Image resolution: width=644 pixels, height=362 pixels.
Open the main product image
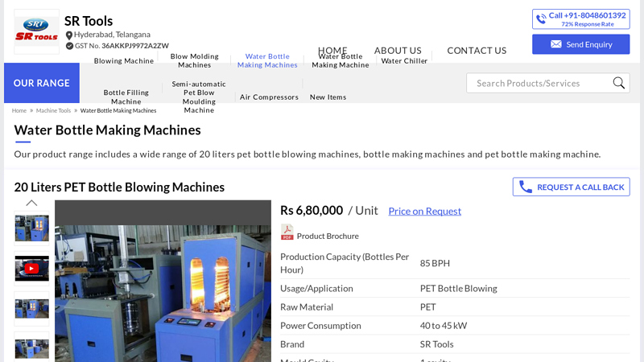[163, 281]
